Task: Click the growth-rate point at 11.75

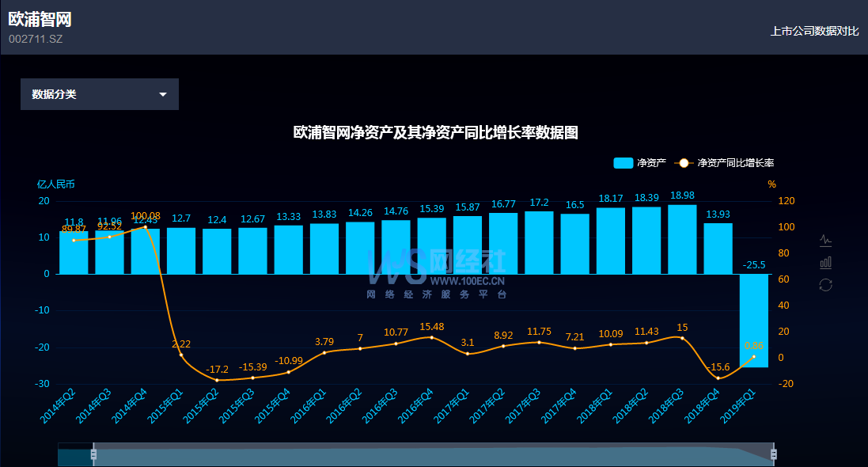Action: click(539, 343)
